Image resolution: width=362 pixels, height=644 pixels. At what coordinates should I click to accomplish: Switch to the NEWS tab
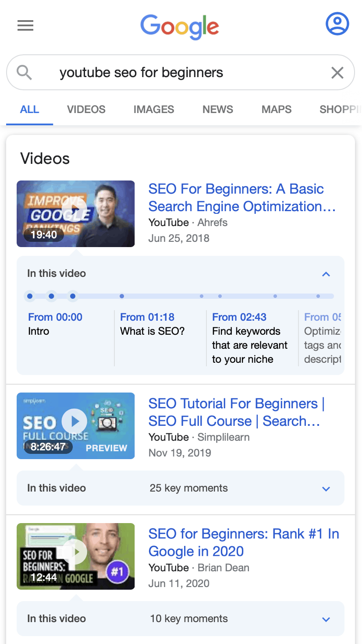[218, 110]
